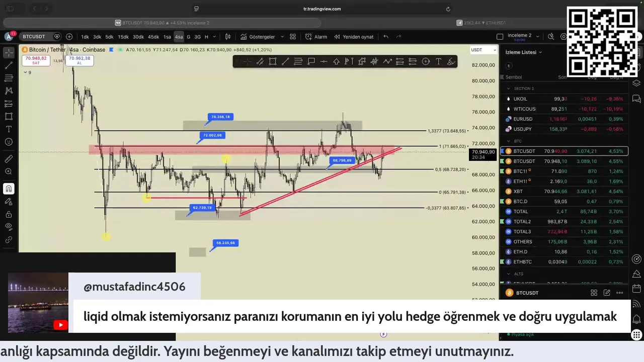Pick callout speech bubble tool in floating toolbar
This screenshot has width=644, height=362.
[x=311, y=61]
